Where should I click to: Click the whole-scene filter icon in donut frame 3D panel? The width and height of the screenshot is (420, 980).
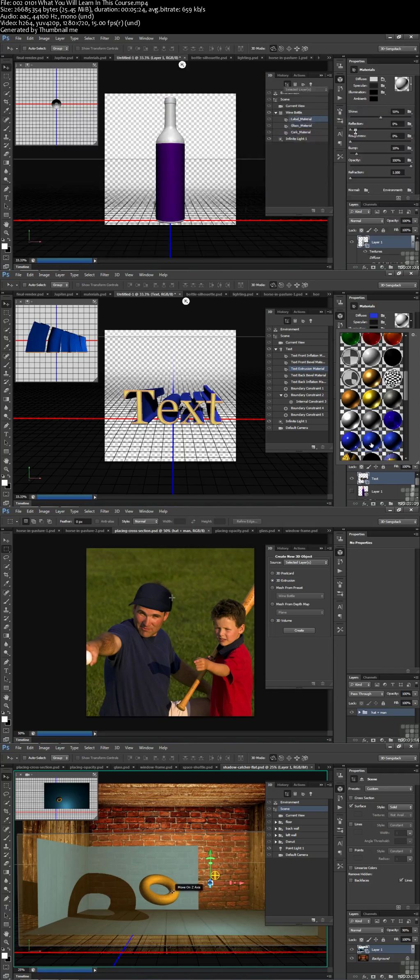tap(287, 794)
